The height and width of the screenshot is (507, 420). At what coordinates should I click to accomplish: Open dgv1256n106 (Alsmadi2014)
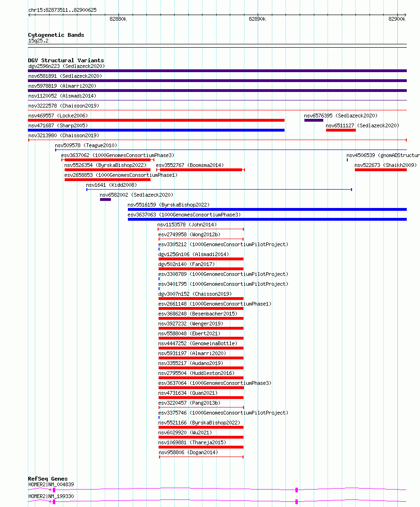(x=193, y=255)
